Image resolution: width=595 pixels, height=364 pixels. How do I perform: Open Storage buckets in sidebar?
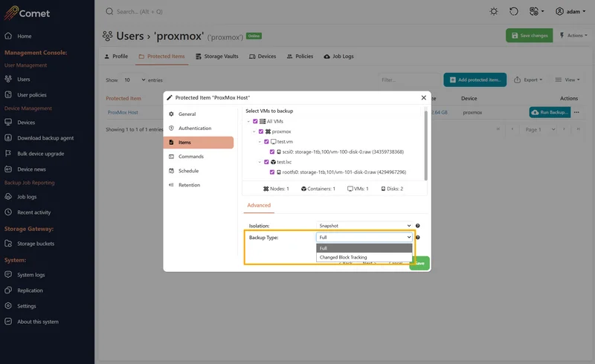pos(35,244)
